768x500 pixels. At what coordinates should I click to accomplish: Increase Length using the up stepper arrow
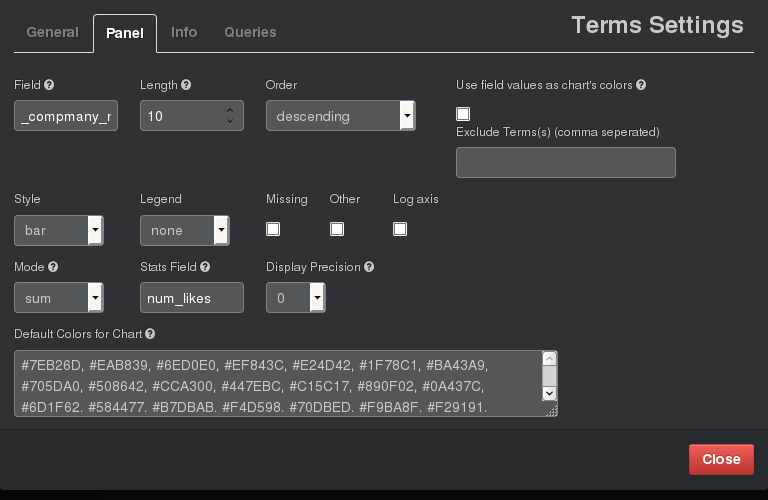click(x=230, y=110)
